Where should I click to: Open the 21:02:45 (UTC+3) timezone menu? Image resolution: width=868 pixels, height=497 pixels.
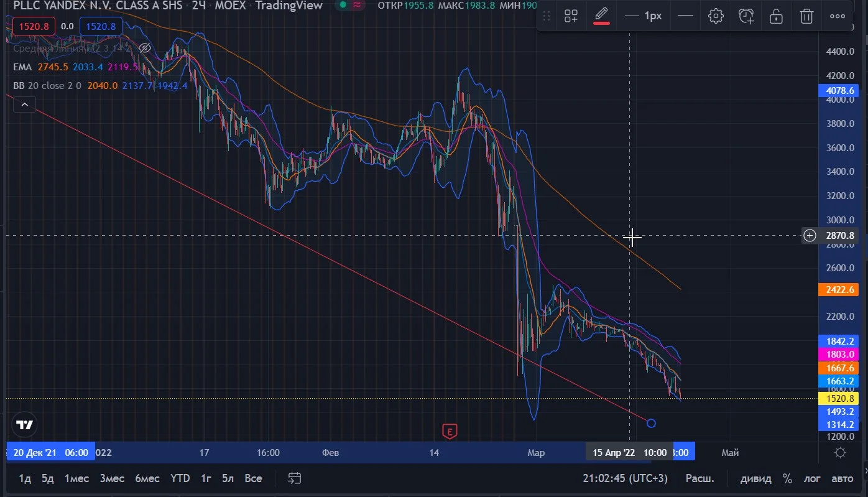[625, 478]
